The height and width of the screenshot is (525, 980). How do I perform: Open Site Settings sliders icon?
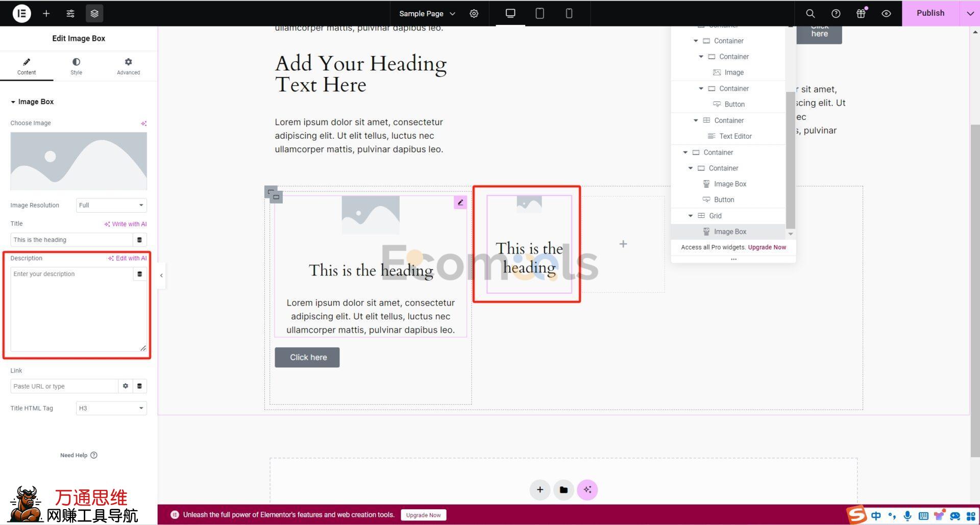click(70, 13)
